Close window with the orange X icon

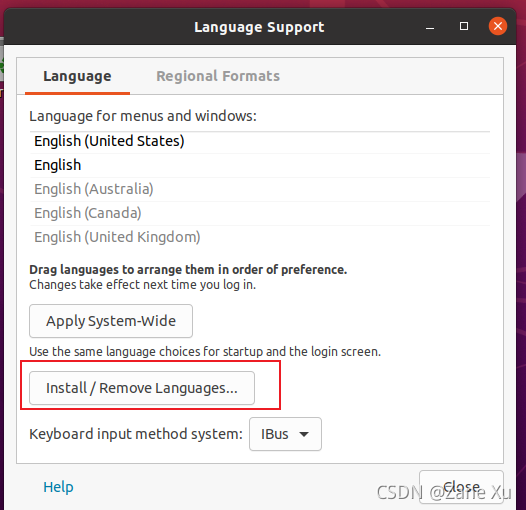(498, 26)
